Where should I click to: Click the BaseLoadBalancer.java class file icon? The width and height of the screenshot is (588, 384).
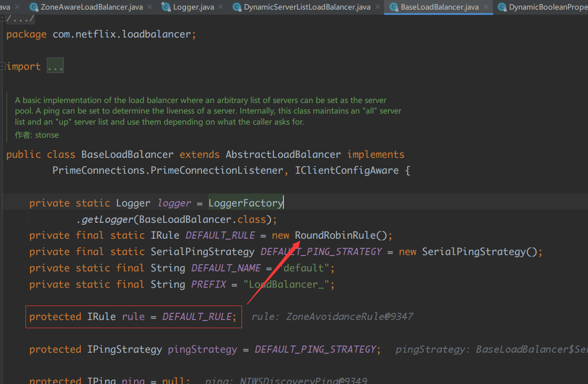point(394,7)
